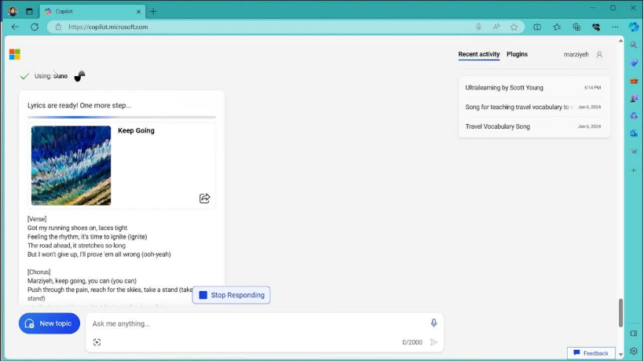
Task: Open Song for teaching travel vocabulary chat
Action: (534, 107)
